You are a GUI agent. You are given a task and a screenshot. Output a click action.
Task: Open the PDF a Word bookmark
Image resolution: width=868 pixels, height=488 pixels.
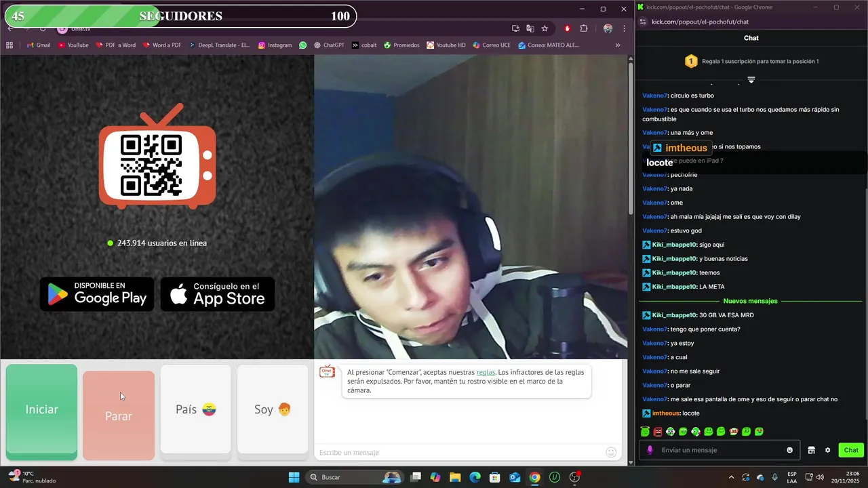click(x=116, y=45)
